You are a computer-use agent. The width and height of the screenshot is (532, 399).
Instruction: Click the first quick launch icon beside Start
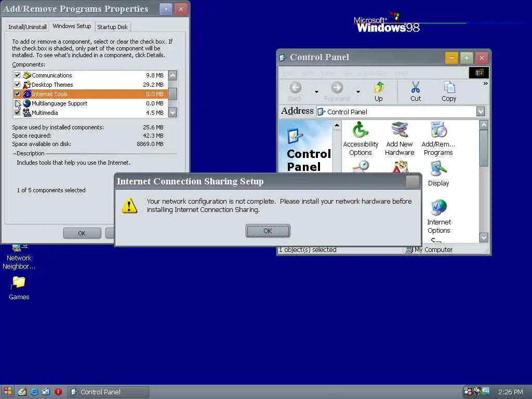click(22, 392)
